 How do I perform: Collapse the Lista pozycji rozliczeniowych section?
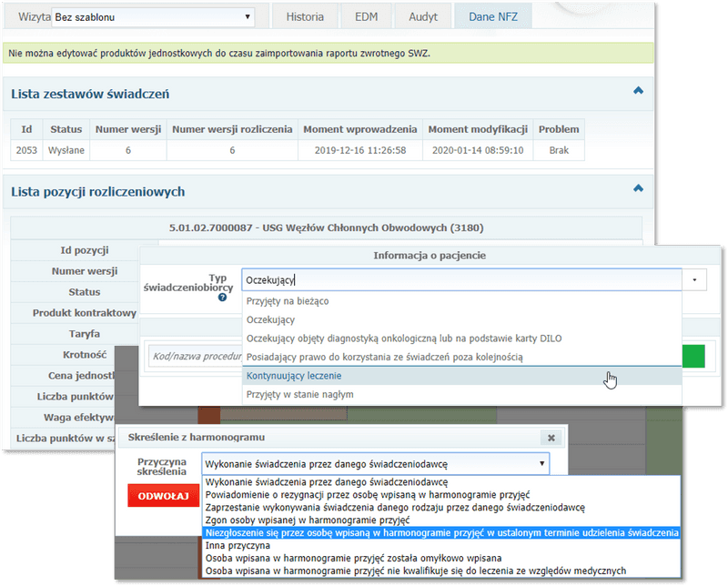(x=639, y=188)
